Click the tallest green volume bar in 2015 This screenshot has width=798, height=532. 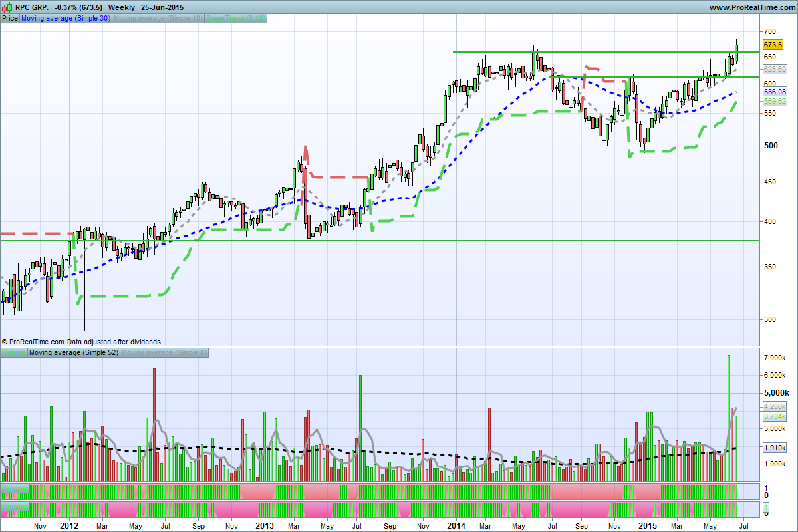(x=729, y=418)
